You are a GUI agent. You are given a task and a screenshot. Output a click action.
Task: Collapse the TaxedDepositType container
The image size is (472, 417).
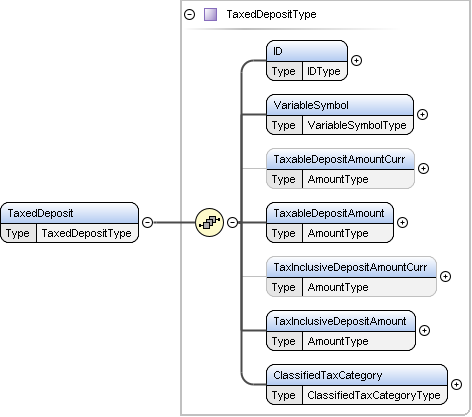coord(189,15)
